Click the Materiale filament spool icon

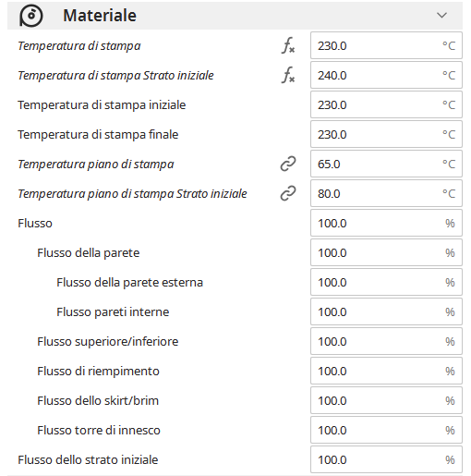point(30,16)
